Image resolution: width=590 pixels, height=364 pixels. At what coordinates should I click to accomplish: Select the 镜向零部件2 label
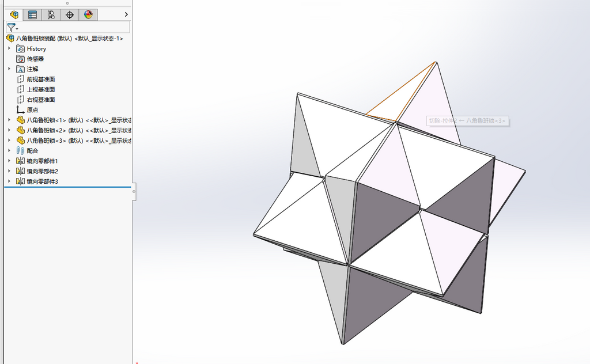pos(42,171)
